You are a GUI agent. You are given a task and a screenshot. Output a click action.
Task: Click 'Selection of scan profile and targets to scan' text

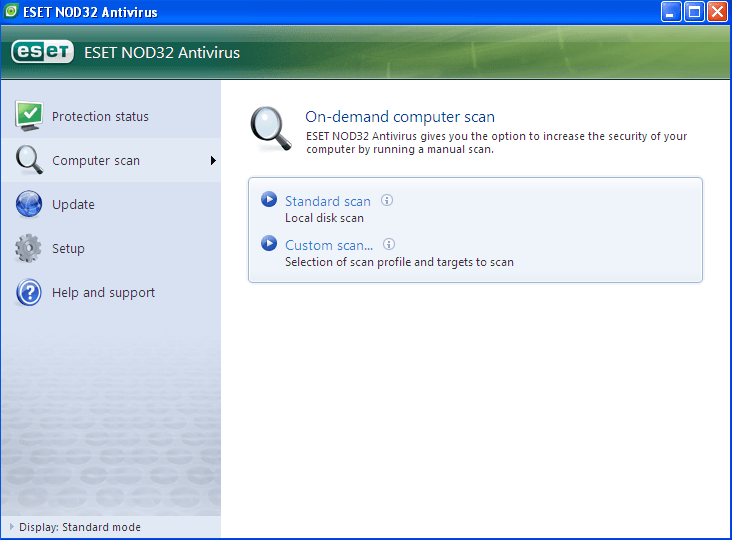(399, 262)
